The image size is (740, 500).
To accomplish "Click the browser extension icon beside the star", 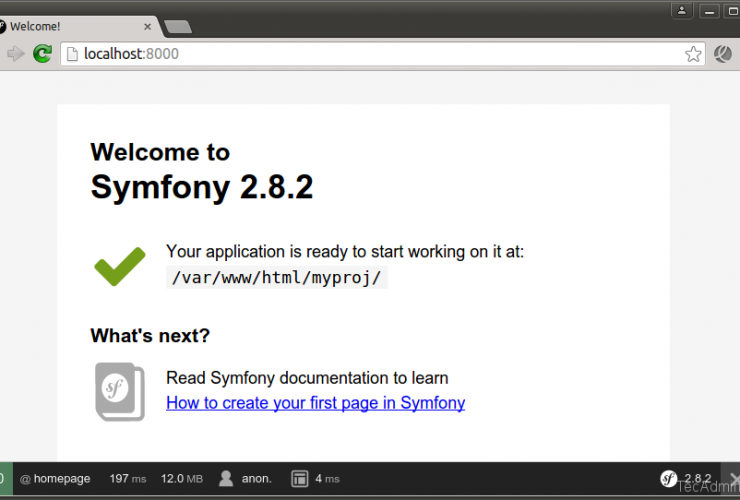I will coord(723,54).
